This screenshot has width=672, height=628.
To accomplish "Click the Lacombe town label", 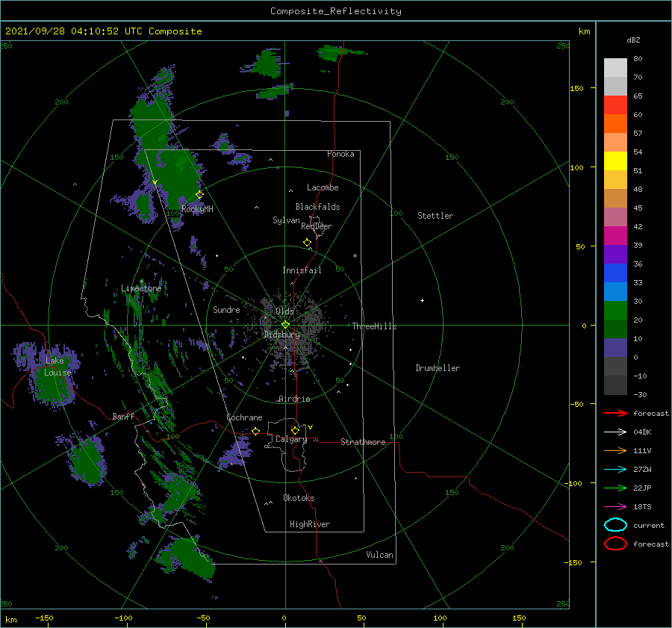I will point(323,187).
